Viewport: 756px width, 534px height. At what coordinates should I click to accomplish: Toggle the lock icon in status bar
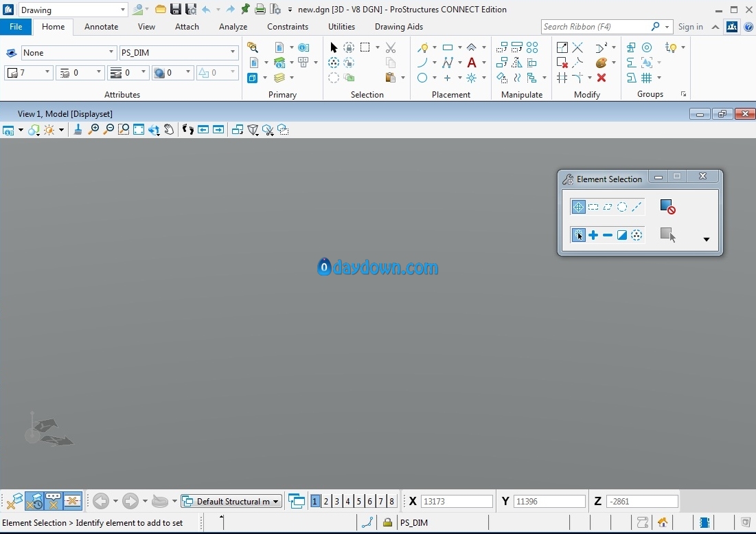point(387,522)
